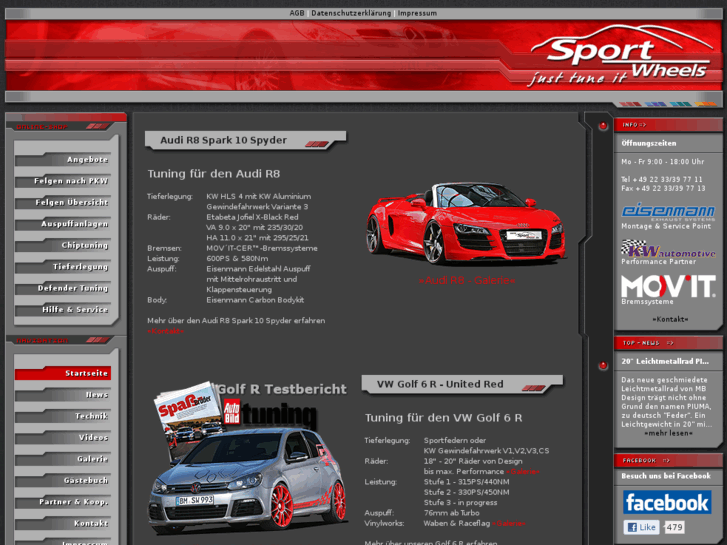
Task: Click the Sport Wheels logo in the banner
Action: (621, 57)
